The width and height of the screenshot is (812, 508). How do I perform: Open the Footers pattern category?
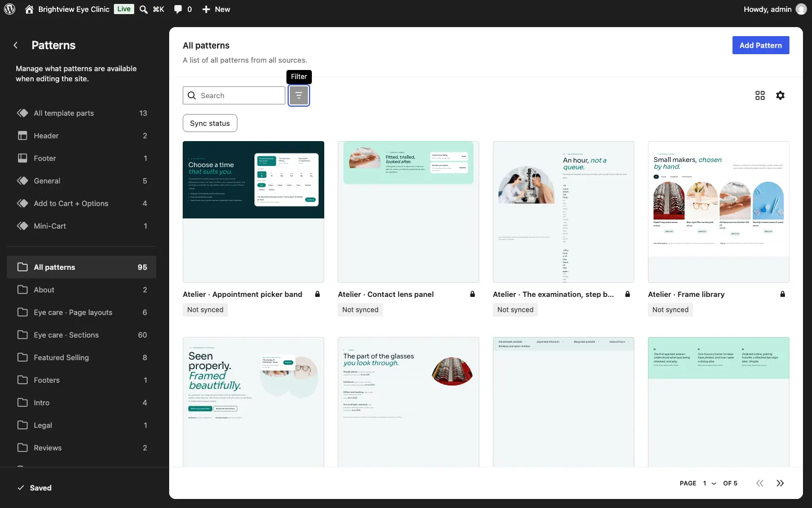pyautogui.click(x=82, y=380)
